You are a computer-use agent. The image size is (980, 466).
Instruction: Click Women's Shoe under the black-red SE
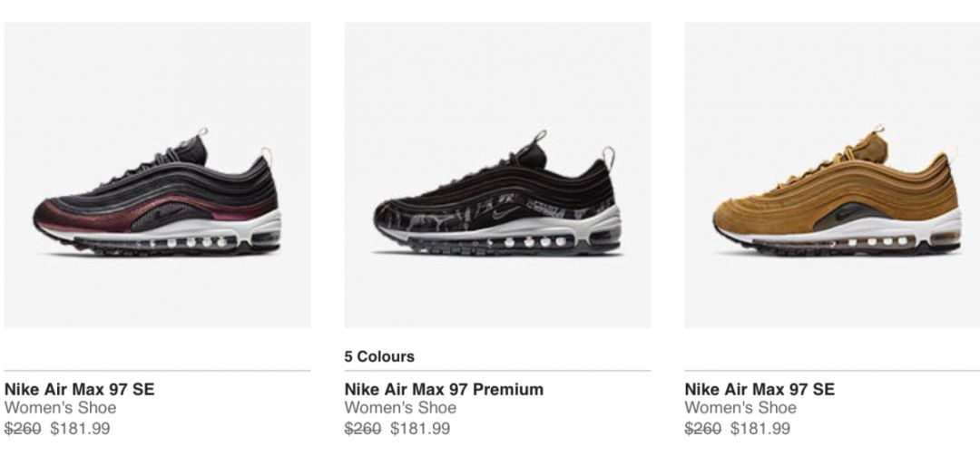60,408
